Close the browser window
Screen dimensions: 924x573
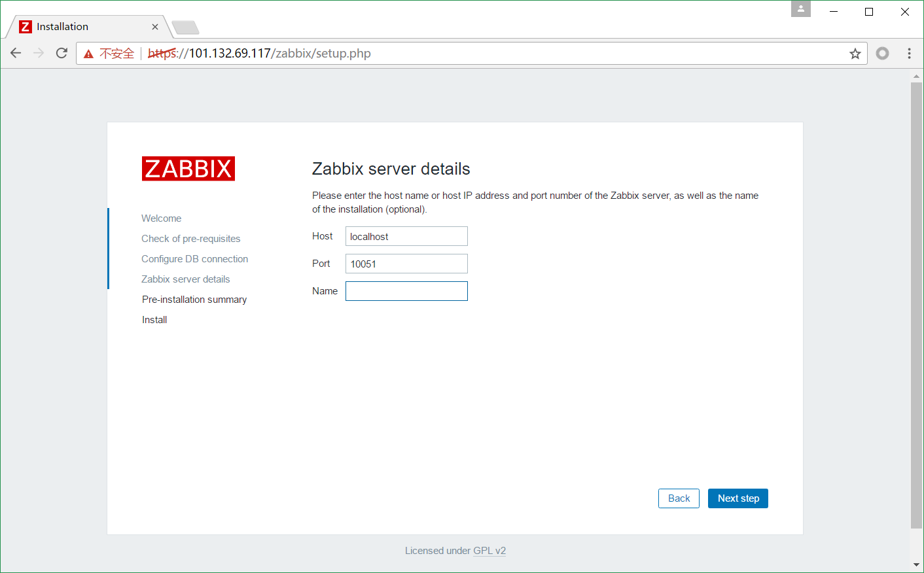click(905, 12)
